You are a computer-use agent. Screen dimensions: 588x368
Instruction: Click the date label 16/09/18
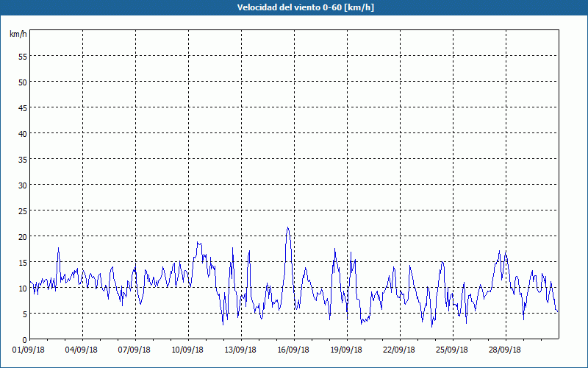(x=293, y=350)
